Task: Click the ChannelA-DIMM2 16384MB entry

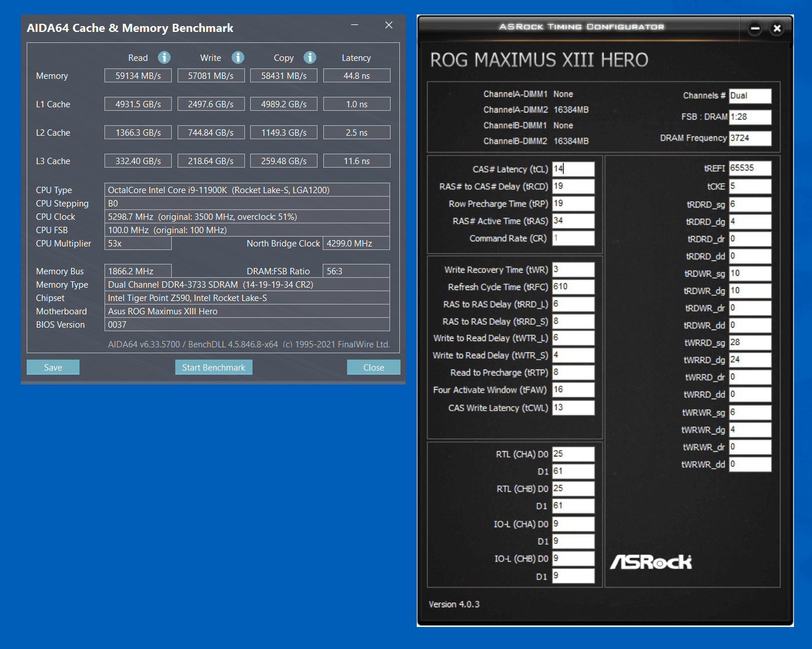Action: tap(536, 110)
